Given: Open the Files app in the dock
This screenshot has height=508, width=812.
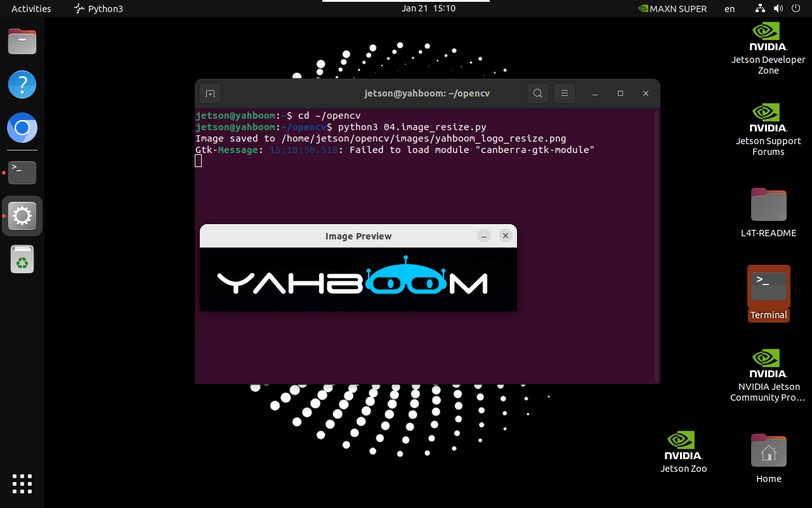Looking at the screenshot, I should tap(22, 41).
